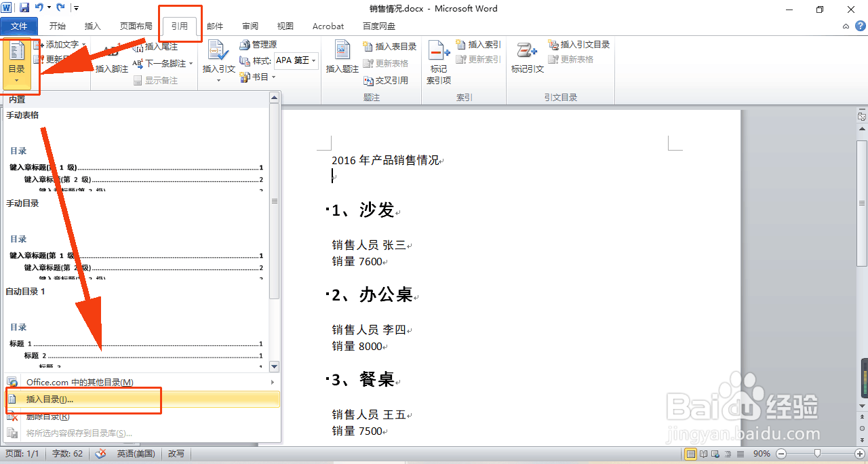Switch to the 插入 ribbon tab
The width and height of the screenshot is (868, 464).
pos(93,26)
